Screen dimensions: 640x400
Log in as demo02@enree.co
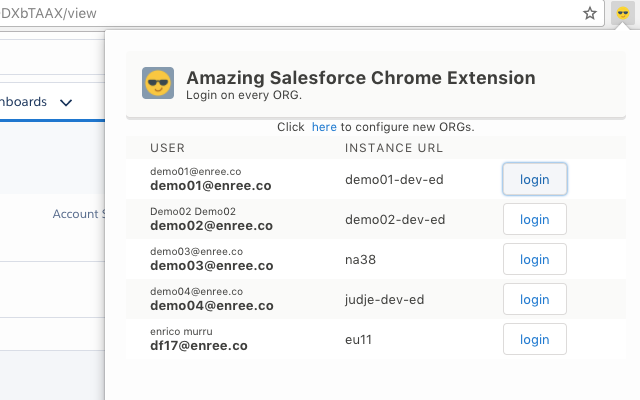point(535,219)
